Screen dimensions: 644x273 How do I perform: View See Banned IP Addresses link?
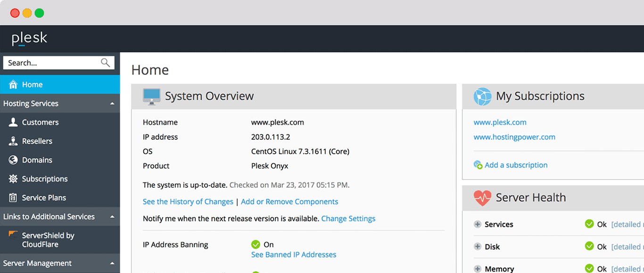[x=294, y=255]
